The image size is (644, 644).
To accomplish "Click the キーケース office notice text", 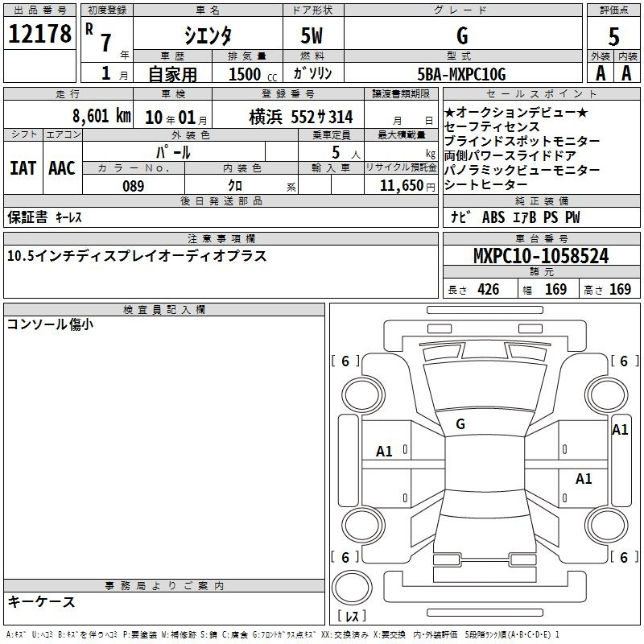I will click(42, 601).
